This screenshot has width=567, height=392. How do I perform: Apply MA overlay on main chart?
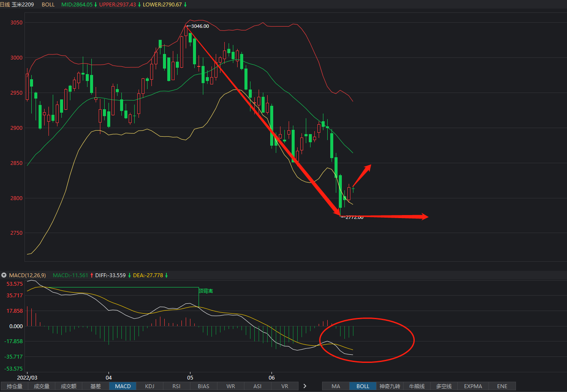[336, 386]
